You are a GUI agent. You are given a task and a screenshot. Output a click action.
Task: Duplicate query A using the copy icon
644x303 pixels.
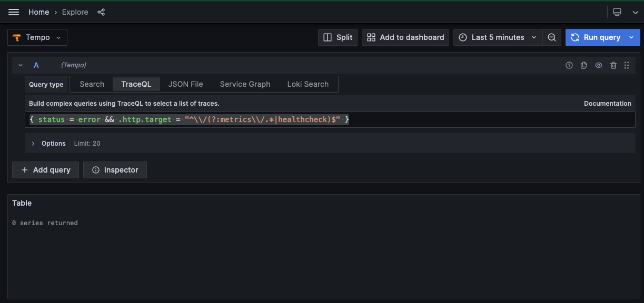pos(583,65)
